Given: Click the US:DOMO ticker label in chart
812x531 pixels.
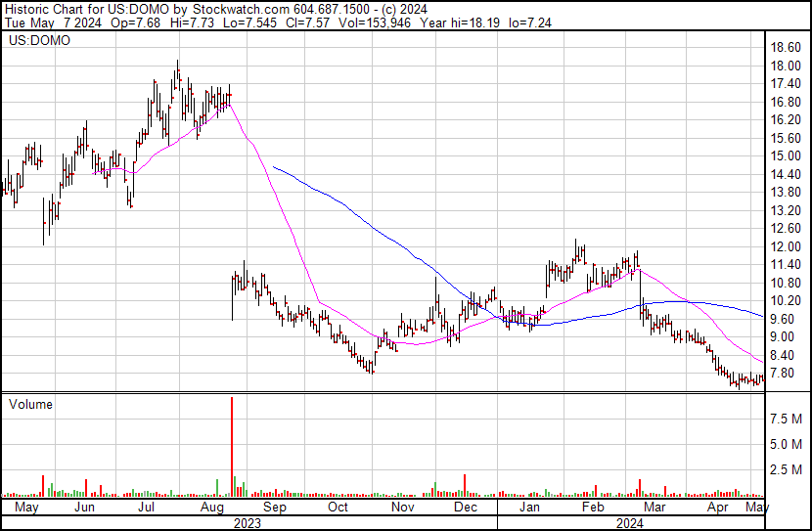Looking at the screenshot, I should coord(39,40).
